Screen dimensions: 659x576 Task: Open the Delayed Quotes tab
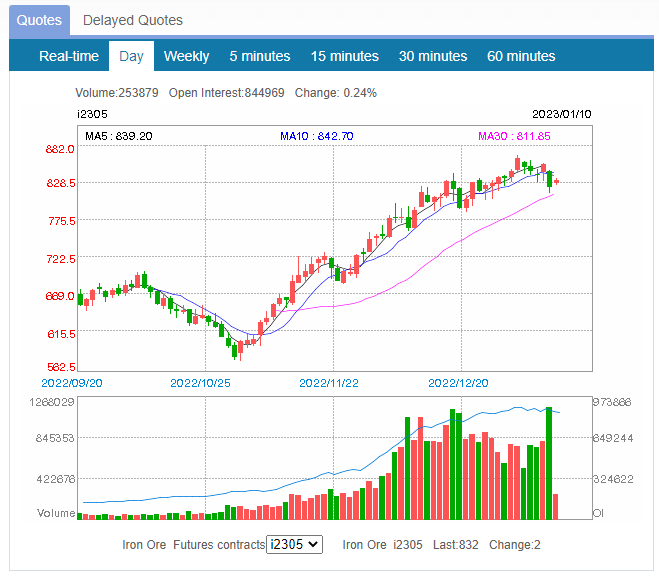133,20
